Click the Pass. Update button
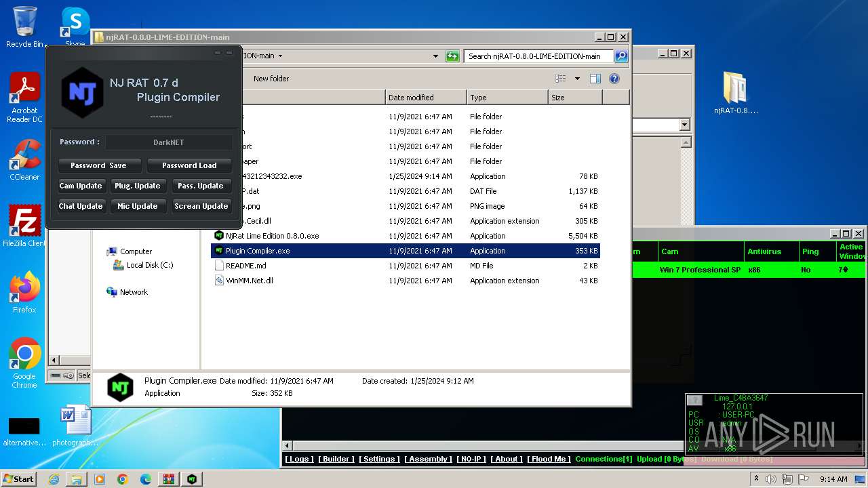 (x=201, y=186)
